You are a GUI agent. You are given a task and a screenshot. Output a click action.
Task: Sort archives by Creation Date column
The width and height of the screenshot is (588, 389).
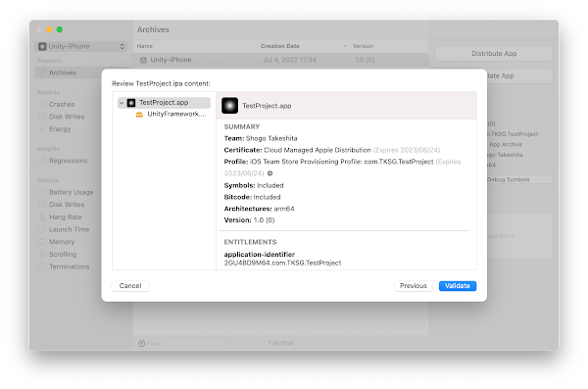(279, 46)
